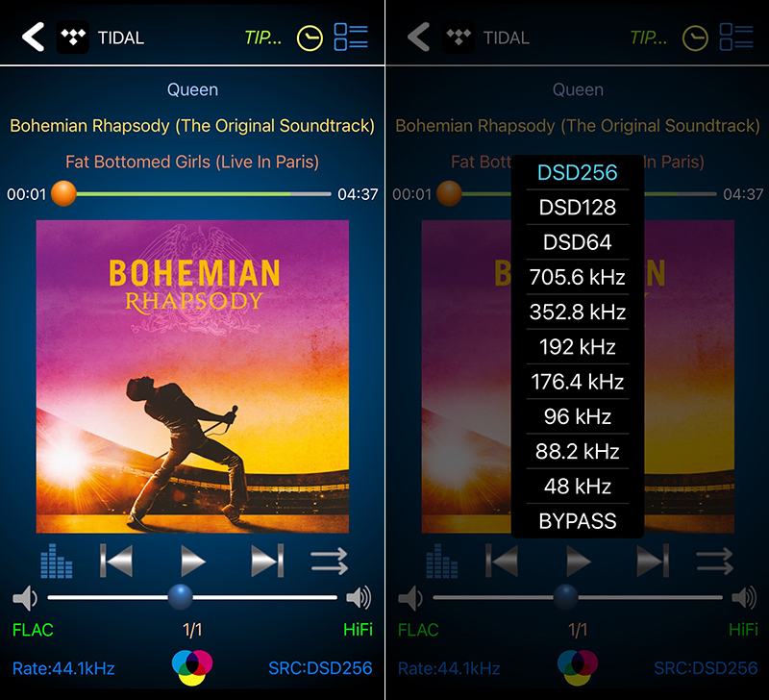Skip to next track on left screen
Viewport: 769px width, 700px height.
tap(267, 561)
